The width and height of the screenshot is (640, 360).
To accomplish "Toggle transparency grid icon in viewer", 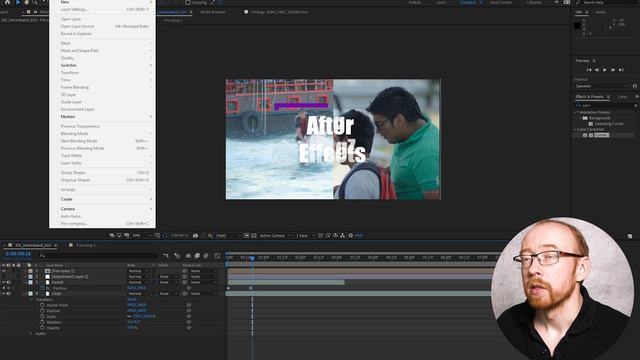I will tap(254, 236).
